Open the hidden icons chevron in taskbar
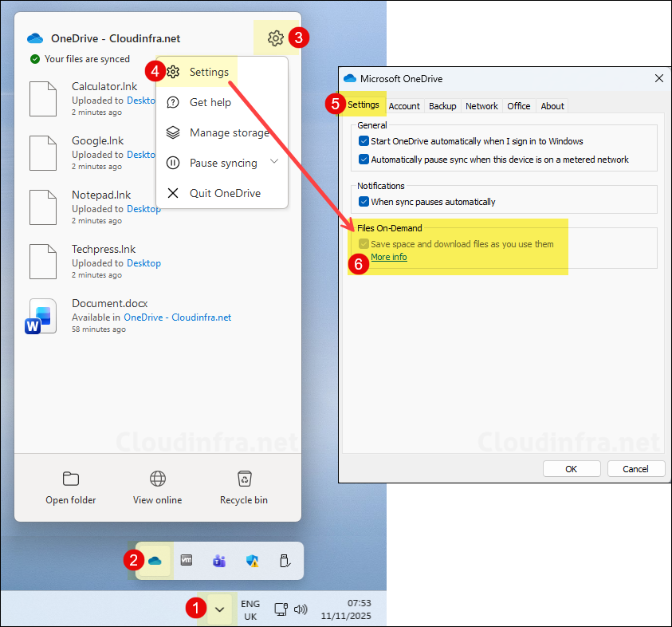The image size is (672, 627). pyautogui.click(x=219, y=609)
